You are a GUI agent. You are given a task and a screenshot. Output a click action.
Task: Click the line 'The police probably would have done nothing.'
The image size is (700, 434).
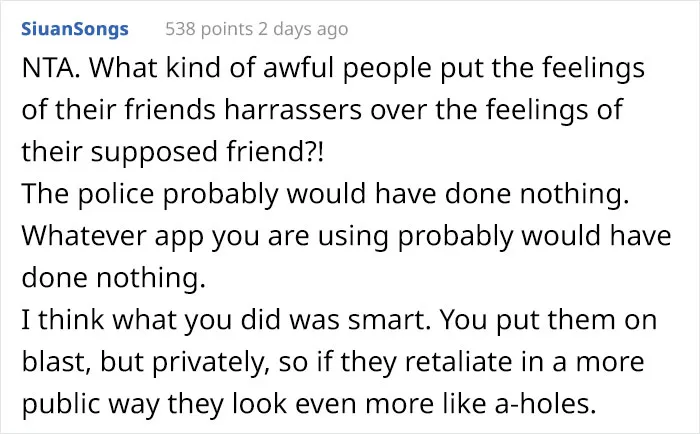325,194
